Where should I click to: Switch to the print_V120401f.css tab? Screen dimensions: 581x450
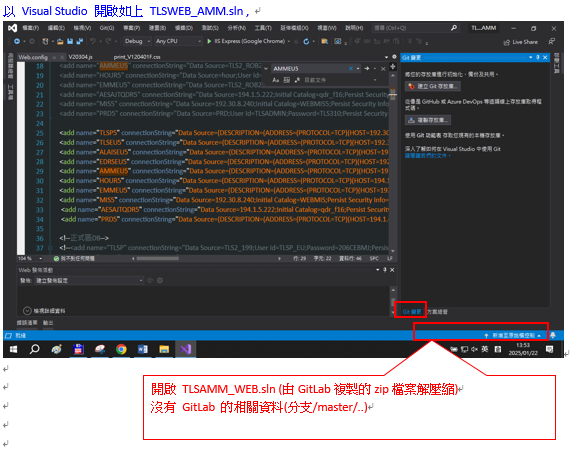[137, 57]
